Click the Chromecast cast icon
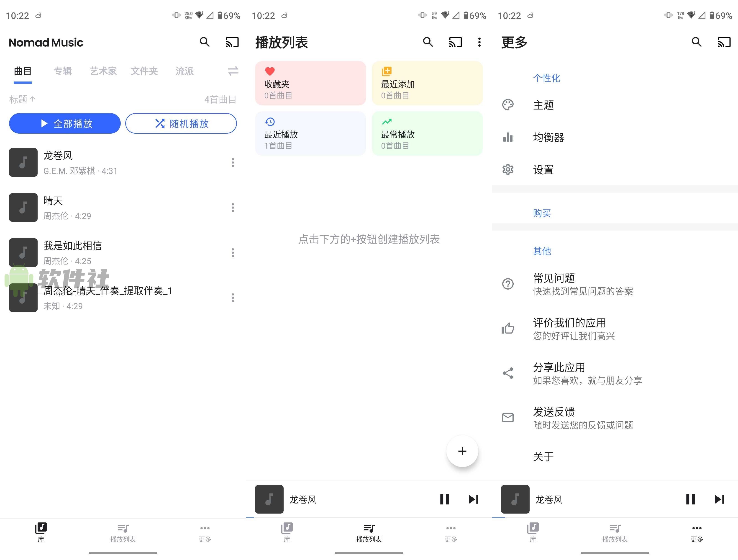This screenshot has width=738, height=560. tap(232, 42)
